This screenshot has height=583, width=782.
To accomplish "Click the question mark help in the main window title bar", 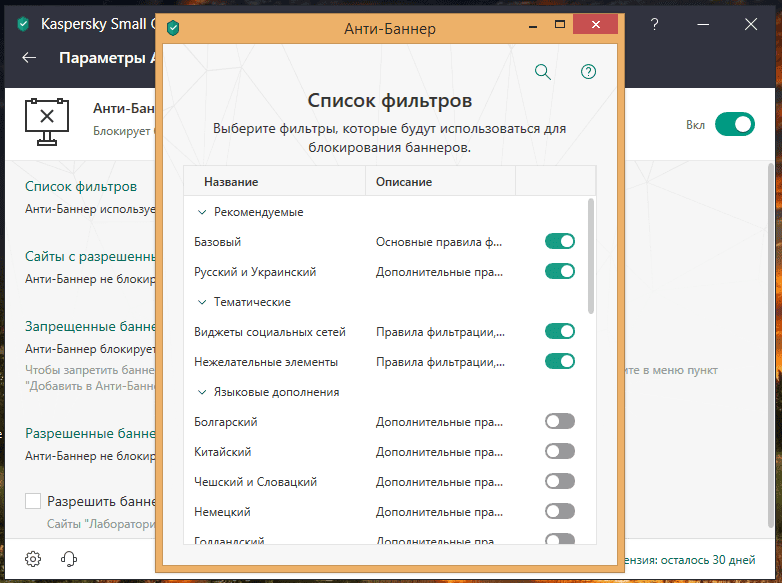I will click(x=654, y=24).
